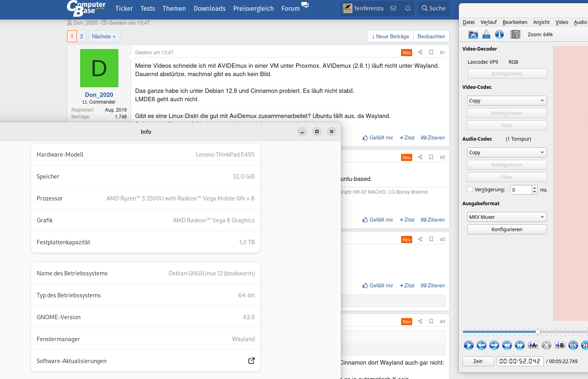Open Don_2020 user profile link

point(99,95)
